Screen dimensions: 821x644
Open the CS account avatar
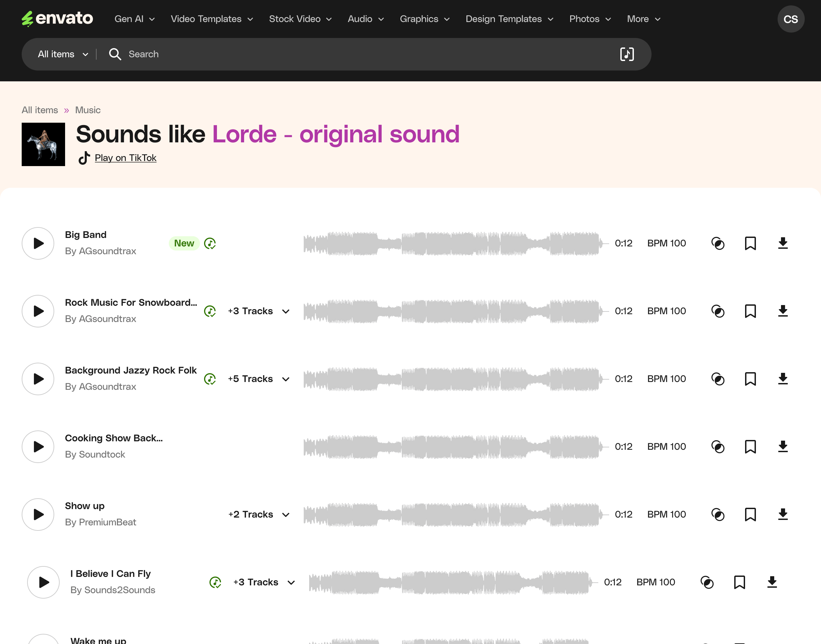click(x=790, y=19)
